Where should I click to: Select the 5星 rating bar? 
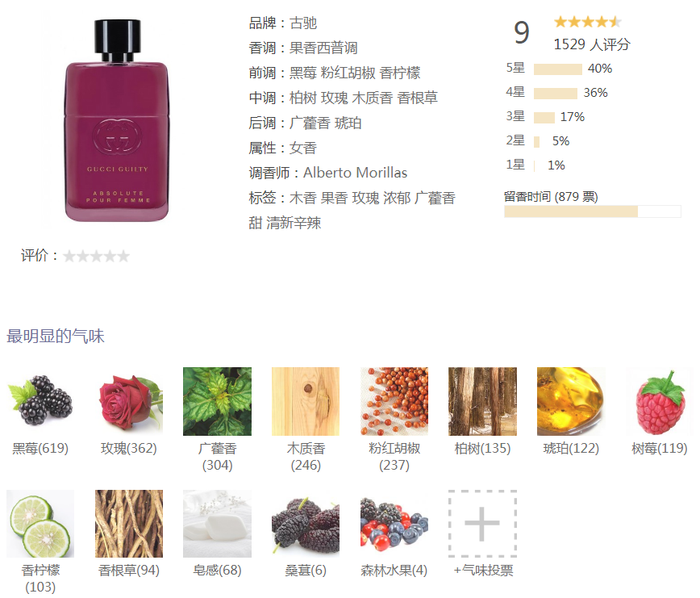[557, 69]
